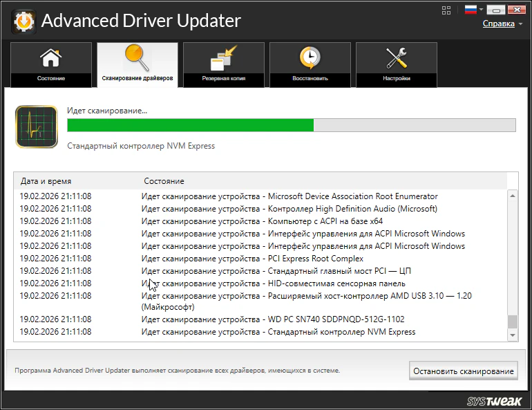This screenshot has height=410, width=532.
Task: Click the log scrollbar up arrow
Action: 512,196
